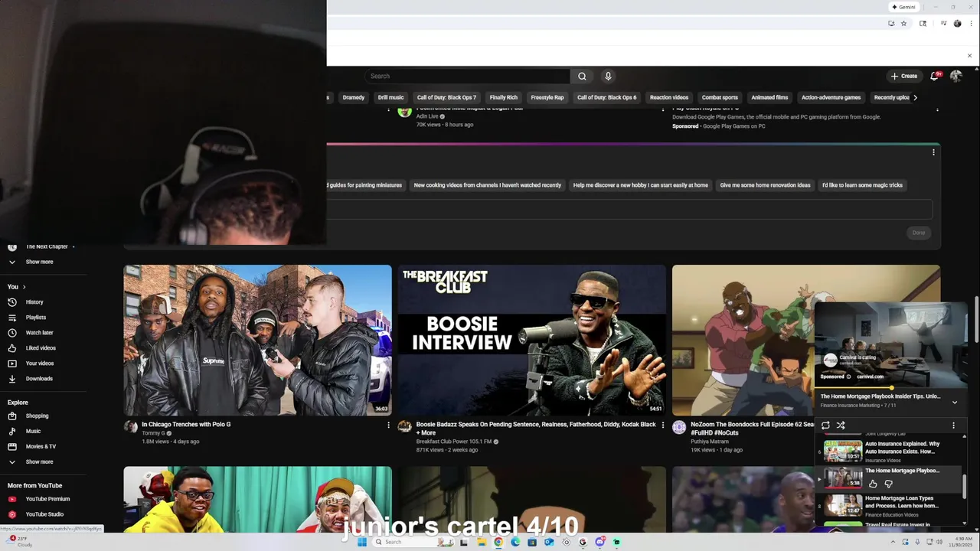Open YouTube Studio link
This screenshot has height=551, width=980.
pyautogui.click(x=44, y=514)
